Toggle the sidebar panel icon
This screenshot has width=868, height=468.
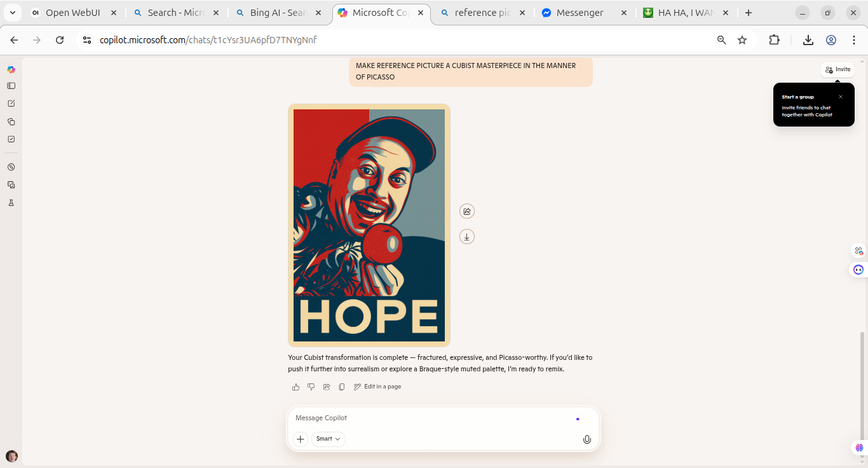(x=11, y=86)
